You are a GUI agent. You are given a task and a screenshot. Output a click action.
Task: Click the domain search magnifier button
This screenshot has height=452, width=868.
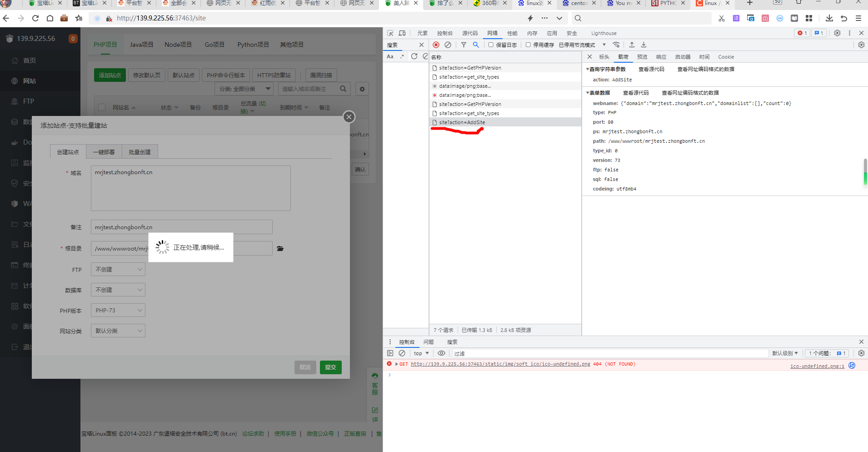(343, 89)
